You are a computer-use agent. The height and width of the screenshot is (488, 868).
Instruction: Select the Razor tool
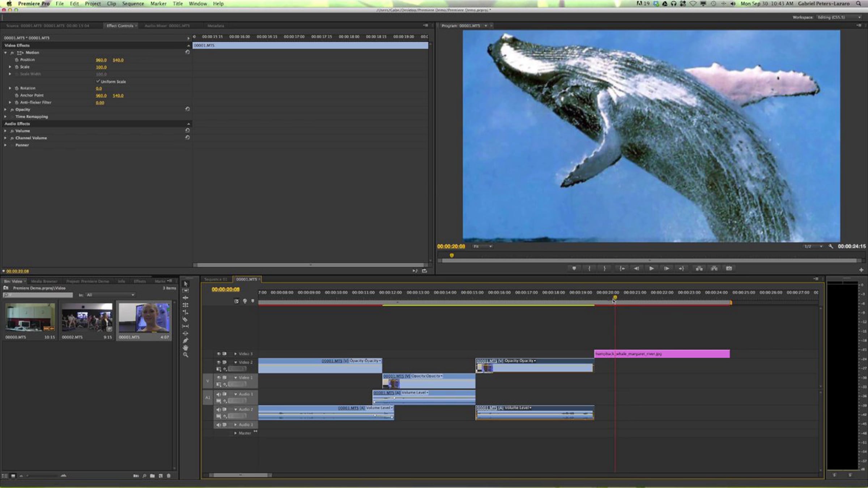pyautogui.click(x=185, y=319)
